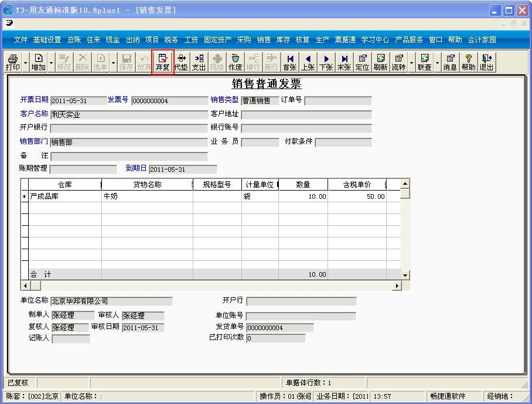
Task: Go to last record with 末张
Action: [x=344, y=62]
